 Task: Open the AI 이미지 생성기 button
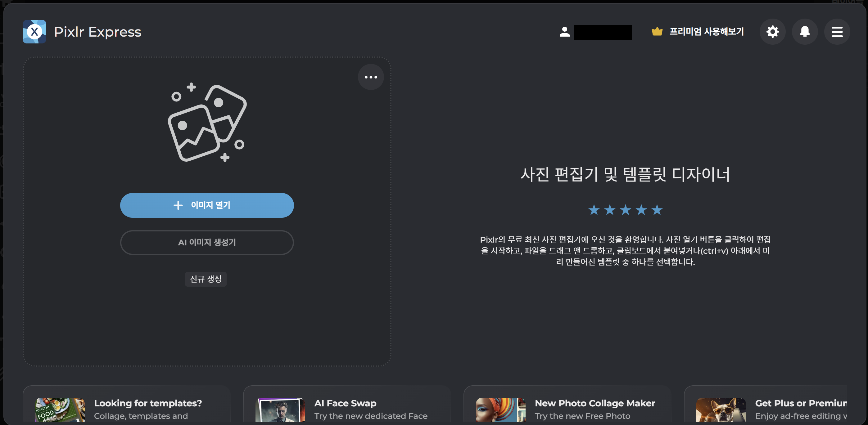pyautogui.click(x=207, y=243)
